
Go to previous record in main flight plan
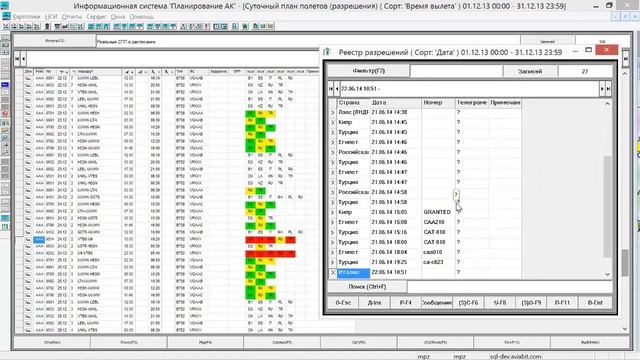[x=23, y=59]
